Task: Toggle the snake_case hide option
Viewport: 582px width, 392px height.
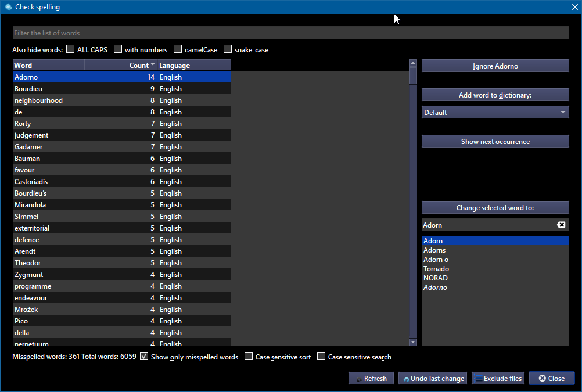Action: [x=228, y=49]
